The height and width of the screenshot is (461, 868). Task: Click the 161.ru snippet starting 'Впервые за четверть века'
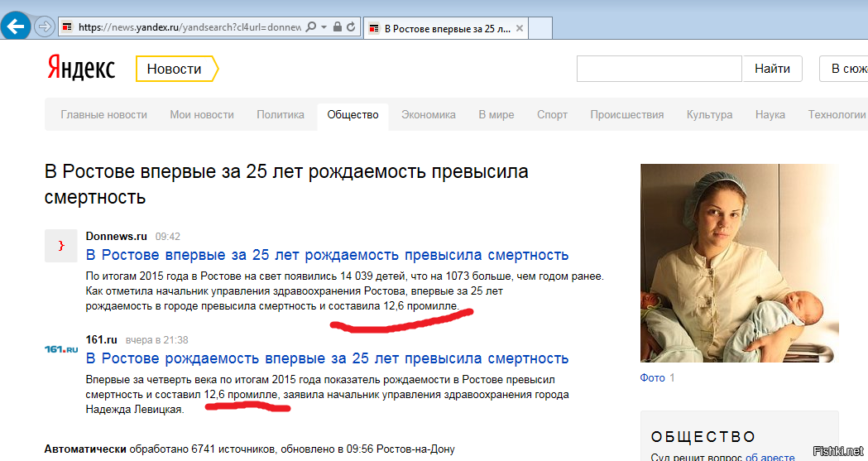coord(327,395)
